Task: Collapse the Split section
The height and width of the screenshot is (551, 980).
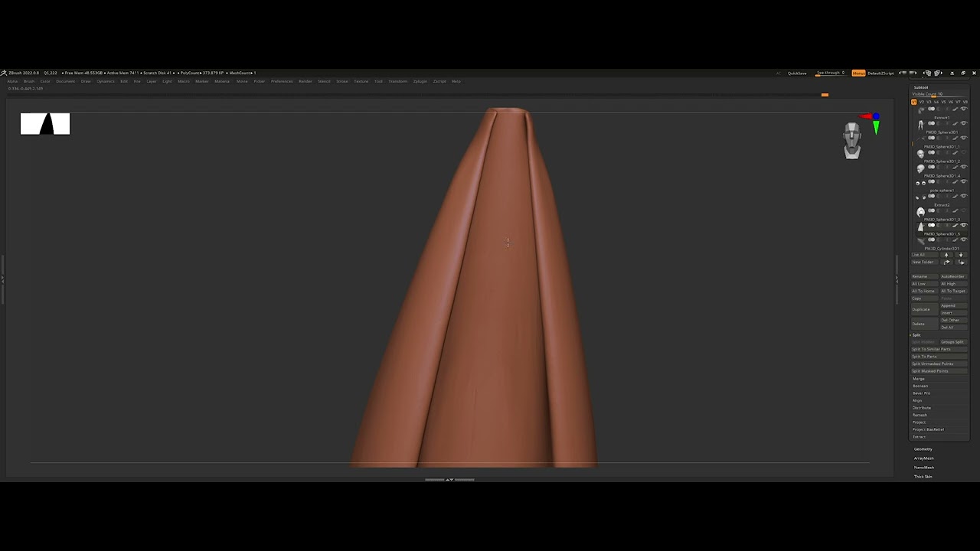Action: (x=916, y=335)
